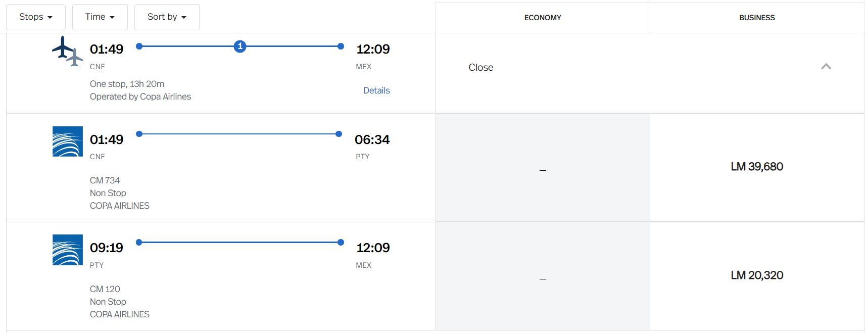868x333 pixels.
Task: Click the PTY departure dot for CM 120
Action: (x=139, y=243)
